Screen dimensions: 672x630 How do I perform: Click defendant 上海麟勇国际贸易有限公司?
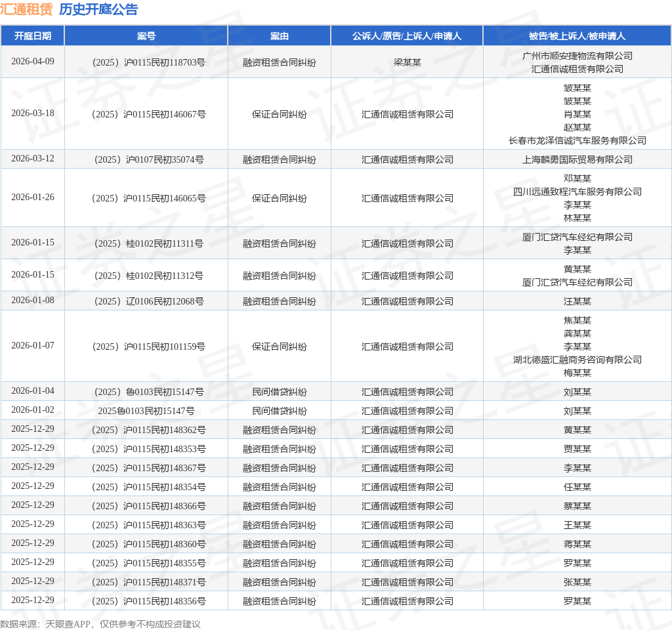click(577, 160)
